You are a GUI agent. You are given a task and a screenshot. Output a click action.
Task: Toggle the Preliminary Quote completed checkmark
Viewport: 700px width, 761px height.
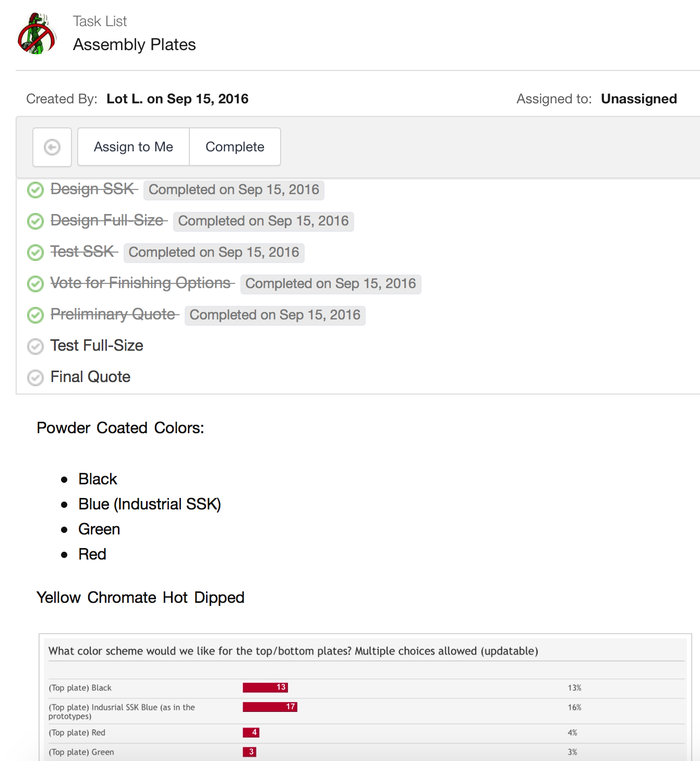(x=35, y=315)
